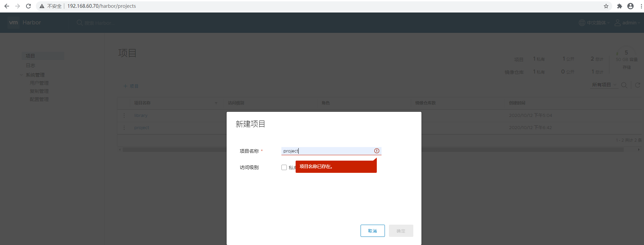Screen dimensions: 644x245
Task: Open 配置管理 in the sidebar
Action: click(x=39, y=99)
